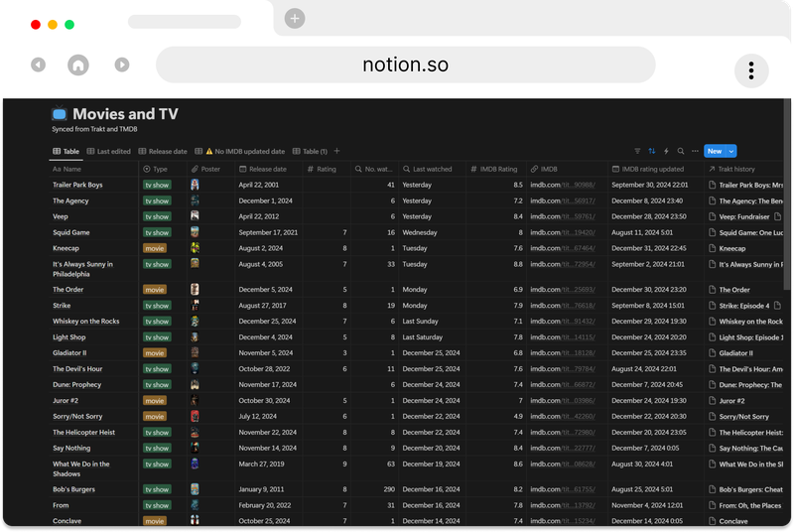This screenshot has height=532, width=794.
Task: Click the browser home button
Action: click(78, 65)
